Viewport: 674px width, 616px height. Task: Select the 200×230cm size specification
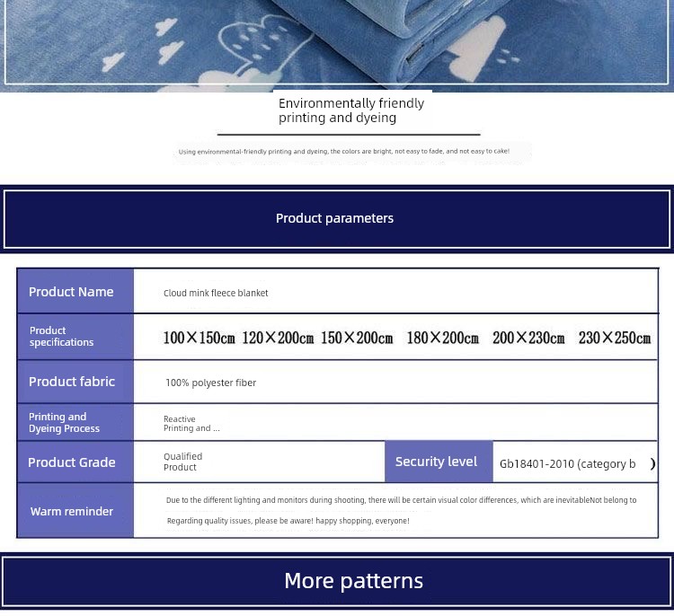pos(528,339)
